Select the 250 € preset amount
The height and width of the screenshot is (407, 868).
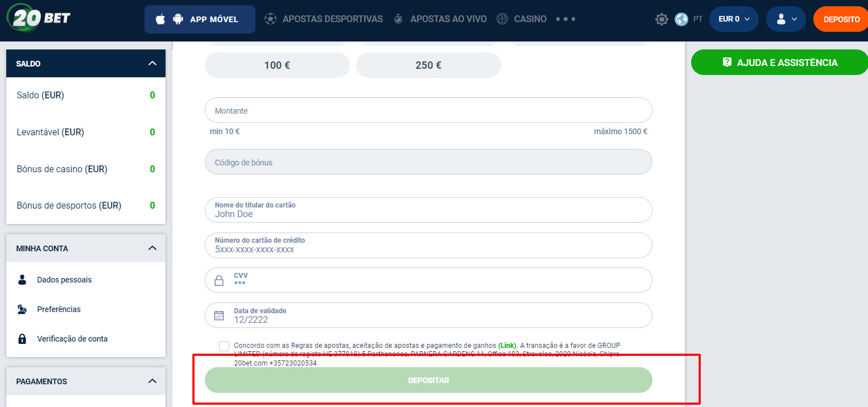coord(428,65)
